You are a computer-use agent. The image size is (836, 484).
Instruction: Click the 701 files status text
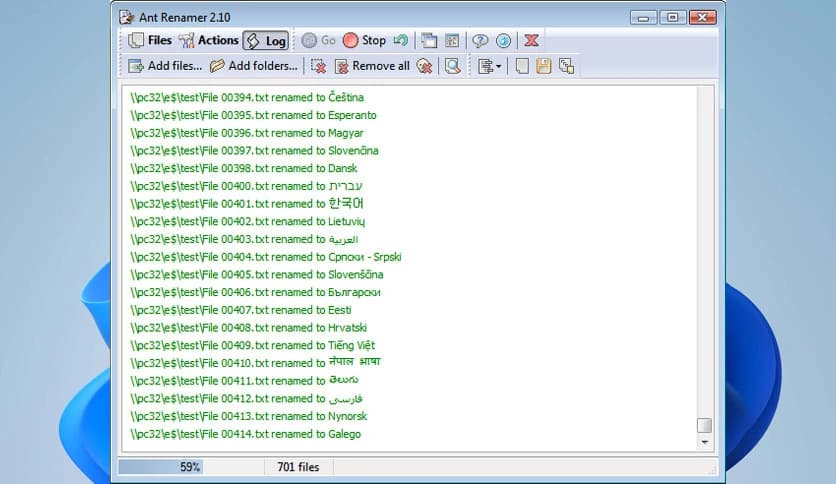pyautogui.click(x=298, y=467)
